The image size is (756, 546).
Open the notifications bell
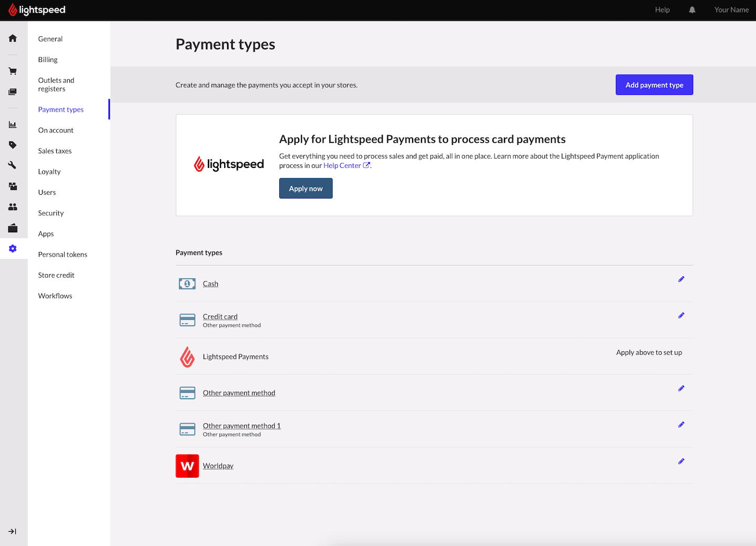(x=692, y=10)
